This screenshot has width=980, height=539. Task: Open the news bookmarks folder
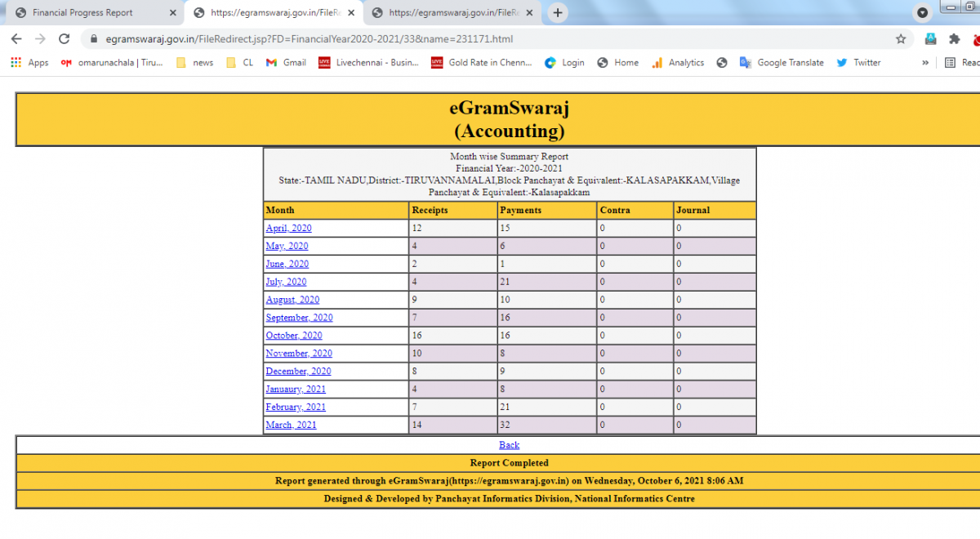click(x=195, y=63)
